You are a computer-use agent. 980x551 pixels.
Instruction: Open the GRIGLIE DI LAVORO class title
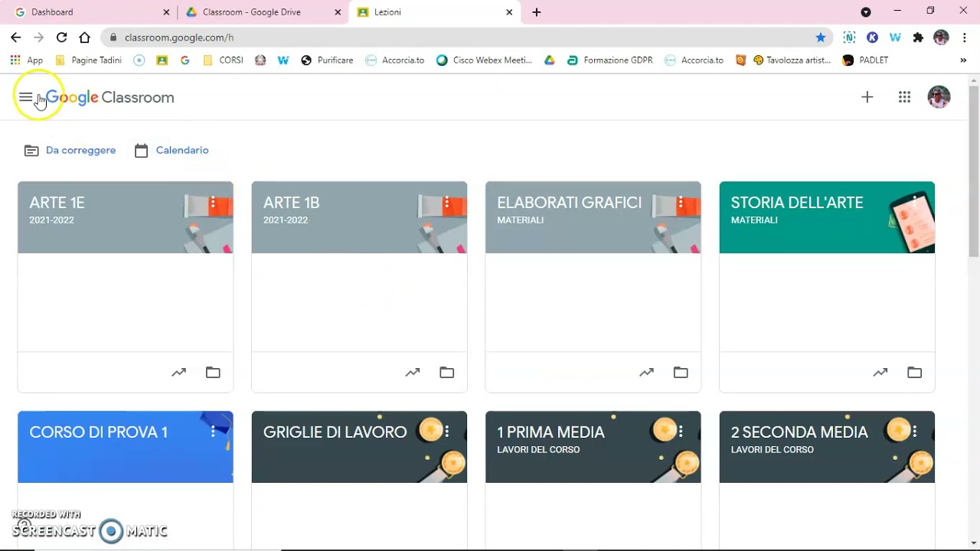click(x=335, y=432)
